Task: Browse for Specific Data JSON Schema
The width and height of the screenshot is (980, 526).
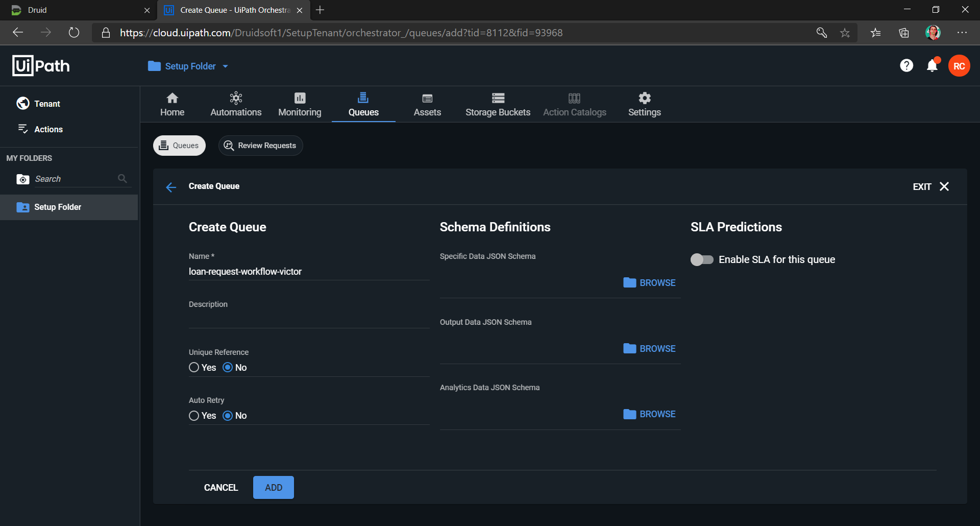Action: [x=649, y=282]
